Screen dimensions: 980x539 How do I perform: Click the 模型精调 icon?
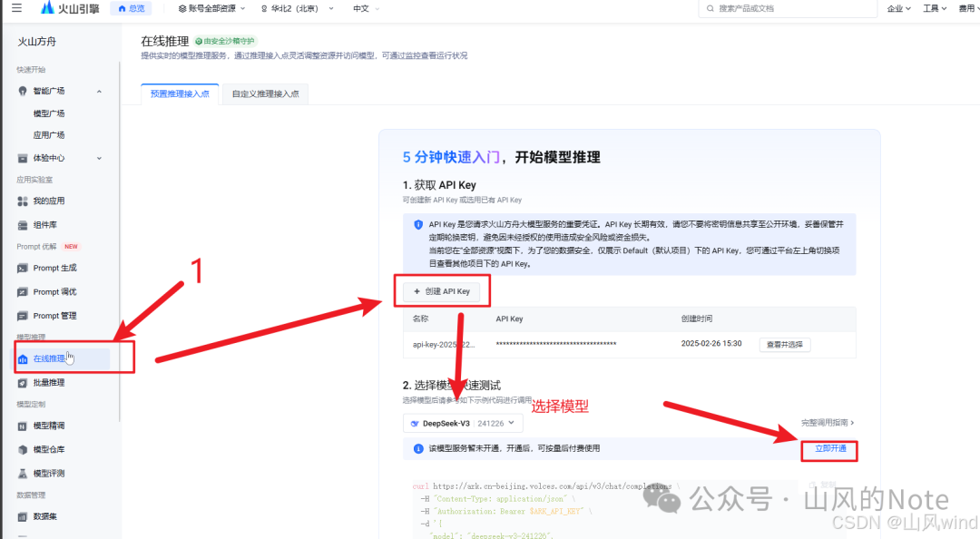point(23,426)
